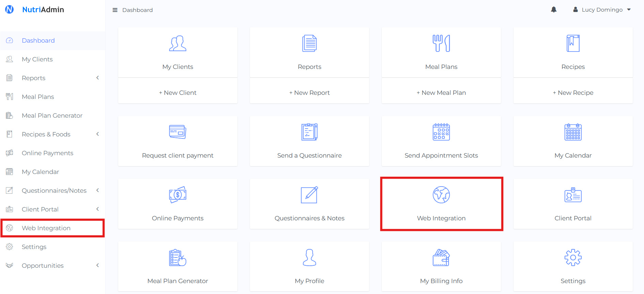The width and height of the screenshot is (644, 294).
Task: Open My Clients in the sidebar
Action: pos(53,59)
